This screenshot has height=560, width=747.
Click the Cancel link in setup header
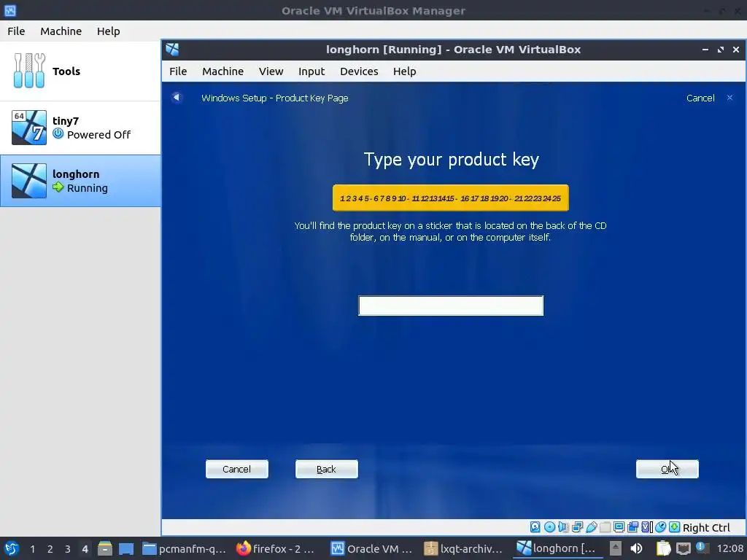[x=700, y=98]
